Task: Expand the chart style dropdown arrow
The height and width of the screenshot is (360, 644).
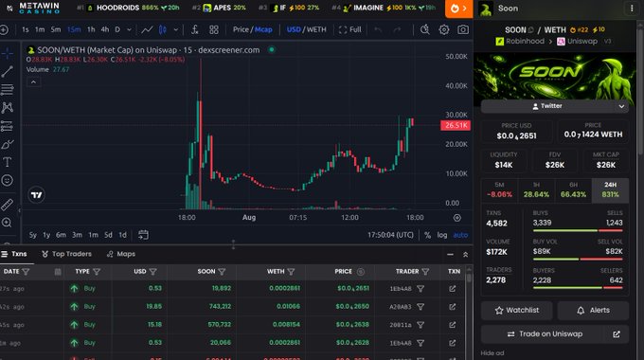Action: click(x=176, y=29)
